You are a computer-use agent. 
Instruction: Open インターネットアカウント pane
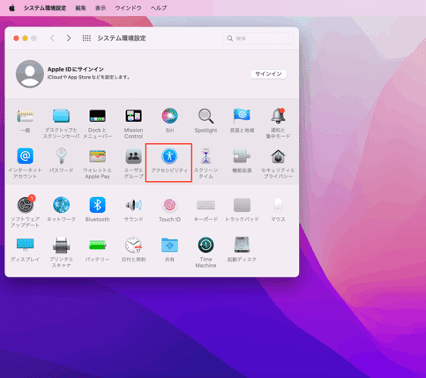pyautogui.click(x=25, y=163)
